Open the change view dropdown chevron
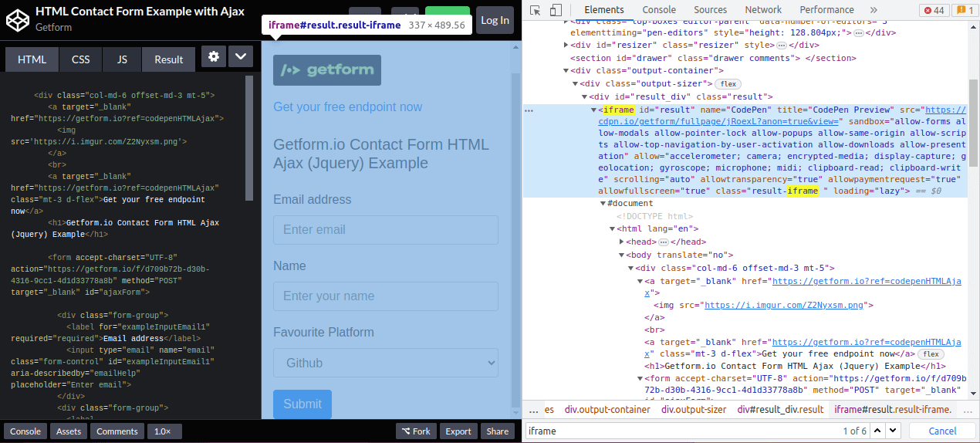 [x=240, y=57]
